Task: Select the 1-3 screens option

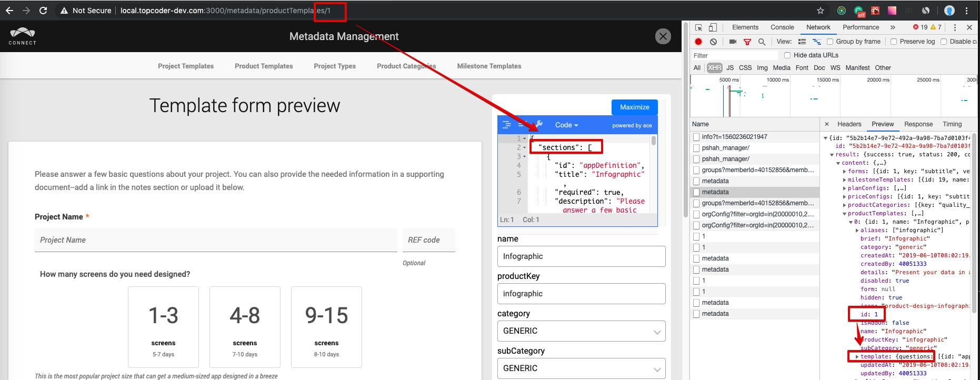Action: 163,327
